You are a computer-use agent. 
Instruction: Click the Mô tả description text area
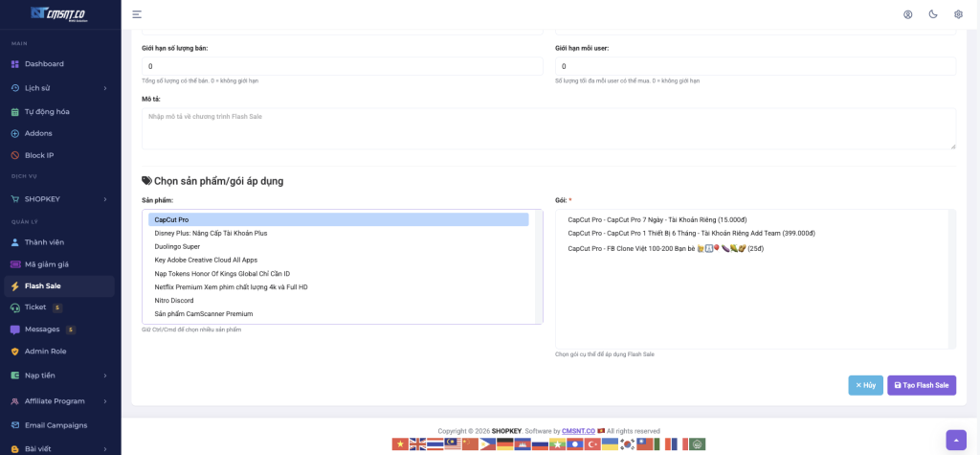548,128
